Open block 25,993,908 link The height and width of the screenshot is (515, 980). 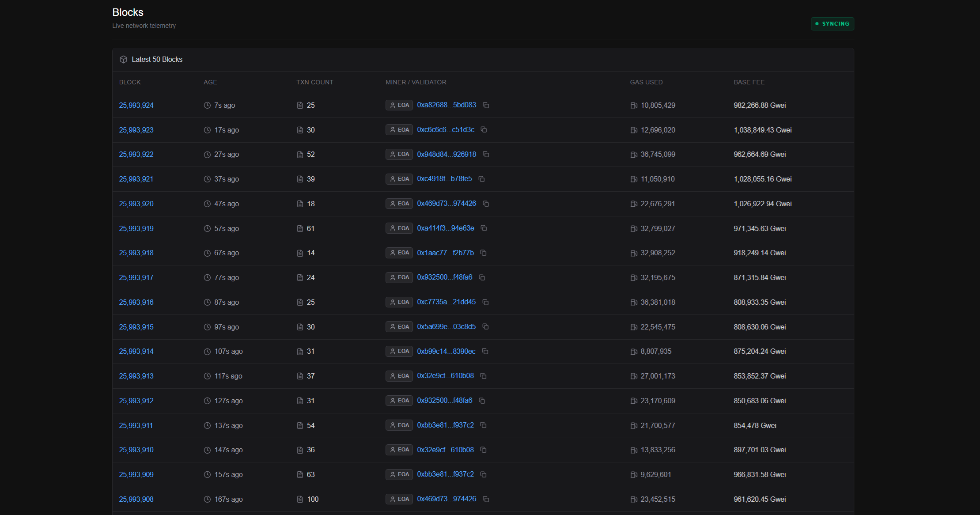pos(136,500)
